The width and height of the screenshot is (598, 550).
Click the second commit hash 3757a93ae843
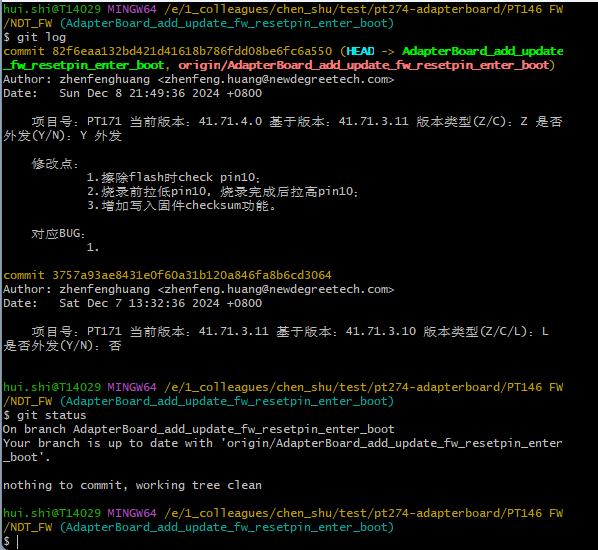(192, 275)
